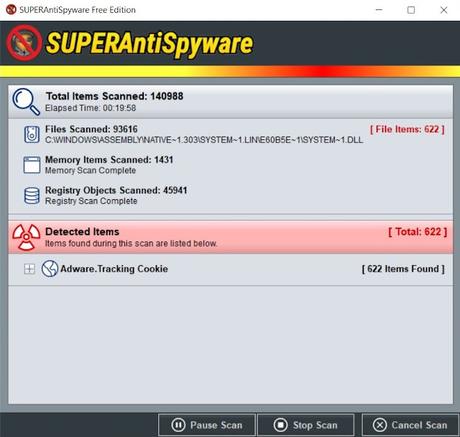Click the biohazard Detected Items icon
This screenshot has height=437, width=460.
click(26, 237)
